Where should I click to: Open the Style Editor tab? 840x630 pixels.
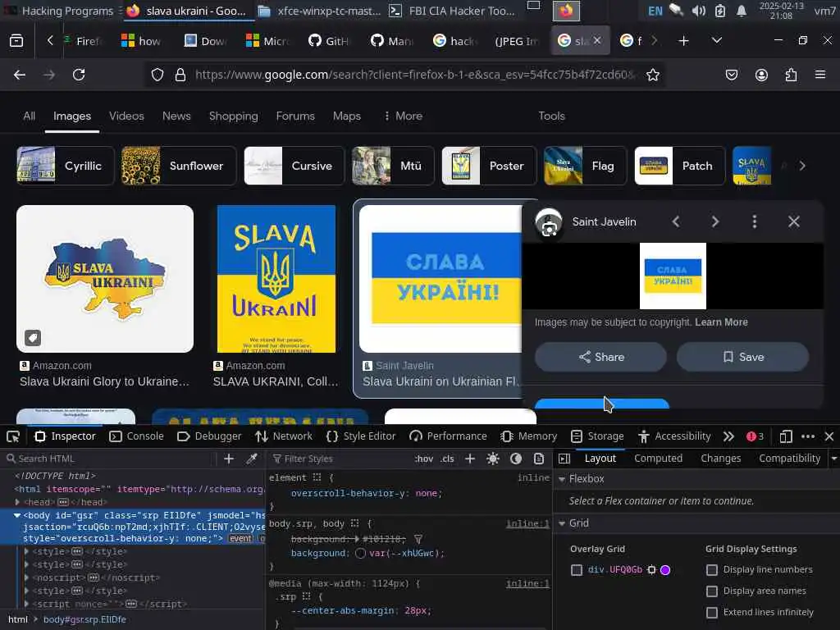coord(361,436)
